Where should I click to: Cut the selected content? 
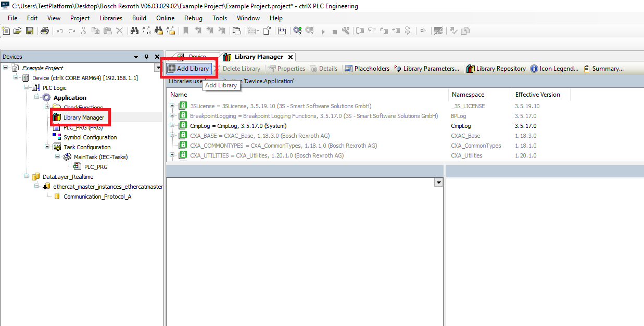pyautogui.click(x=84, y=31)
